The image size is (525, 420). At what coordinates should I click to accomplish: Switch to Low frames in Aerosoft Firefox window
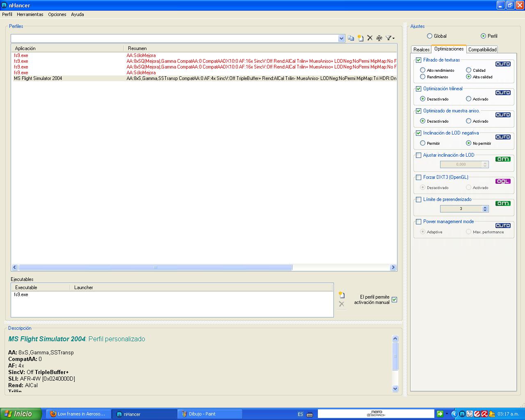coord(78,414)
